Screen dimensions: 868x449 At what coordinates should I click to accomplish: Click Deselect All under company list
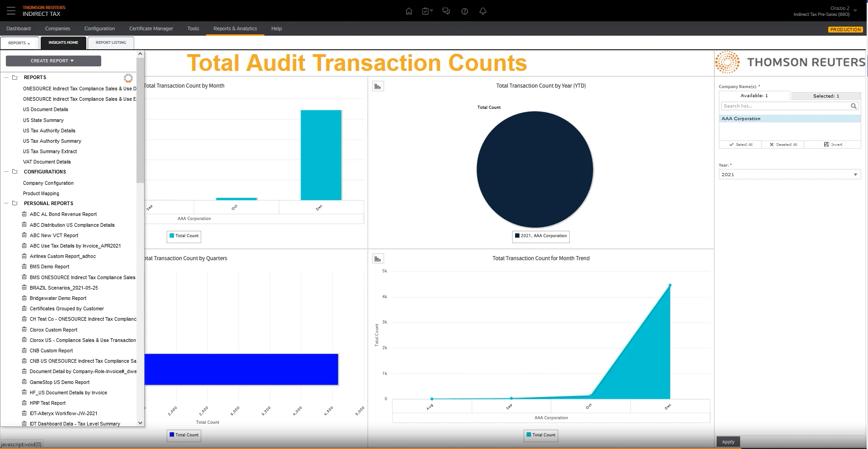(783, 145)
